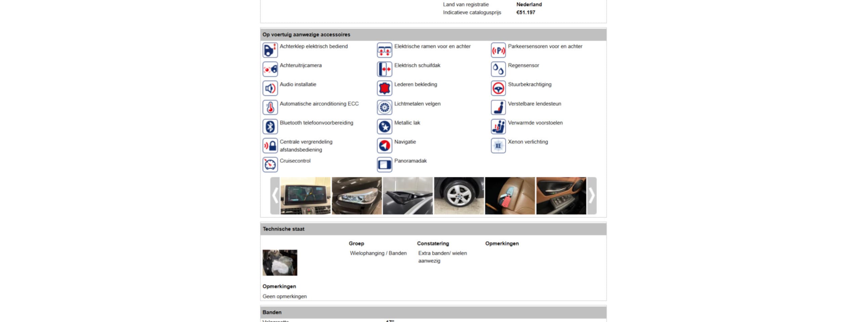Select the Verwarmde voorstoelen icon

498,126
